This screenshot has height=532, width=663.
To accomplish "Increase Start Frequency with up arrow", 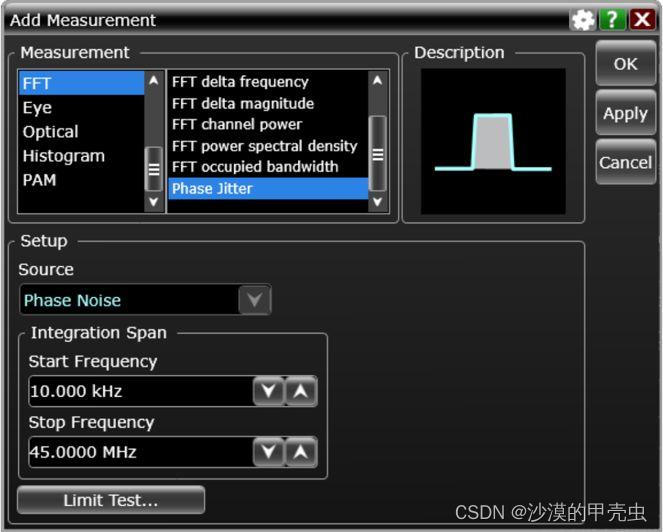I will click(x=301, y=391).
